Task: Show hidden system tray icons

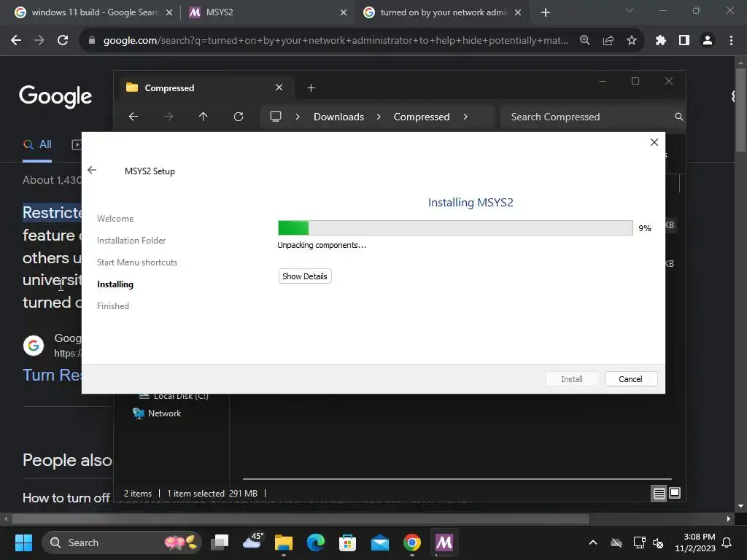Action: click(592, 542)
